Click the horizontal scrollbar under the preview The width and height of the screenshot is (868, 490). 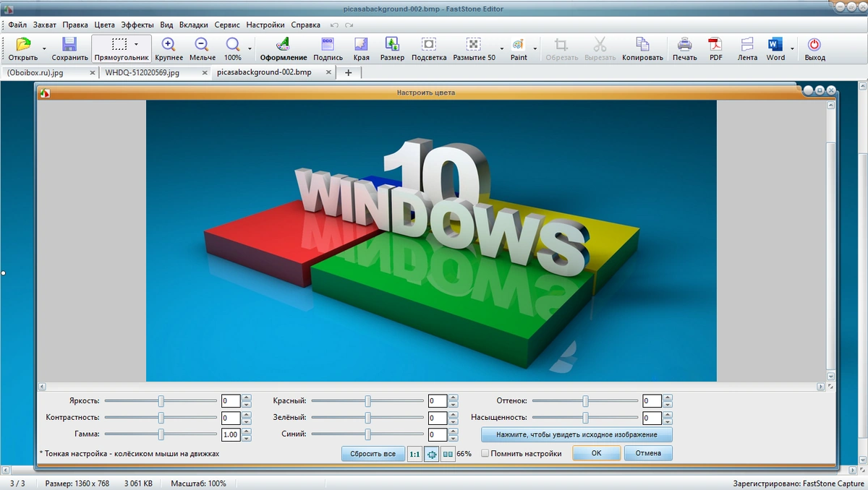tap(431, 387)
